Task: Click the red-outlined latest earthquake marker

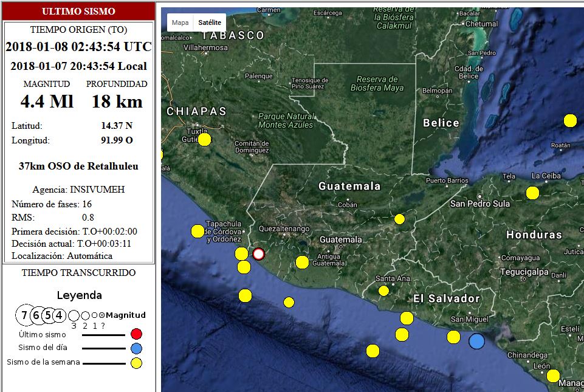Action: pos(259,253)
